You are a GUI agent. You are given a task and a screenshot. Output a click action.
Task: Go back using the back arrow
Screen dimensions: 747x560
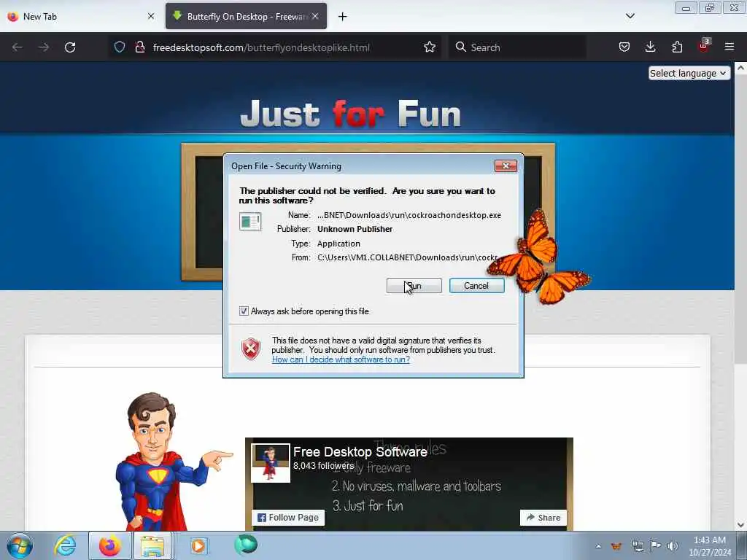tap(18, 47)
